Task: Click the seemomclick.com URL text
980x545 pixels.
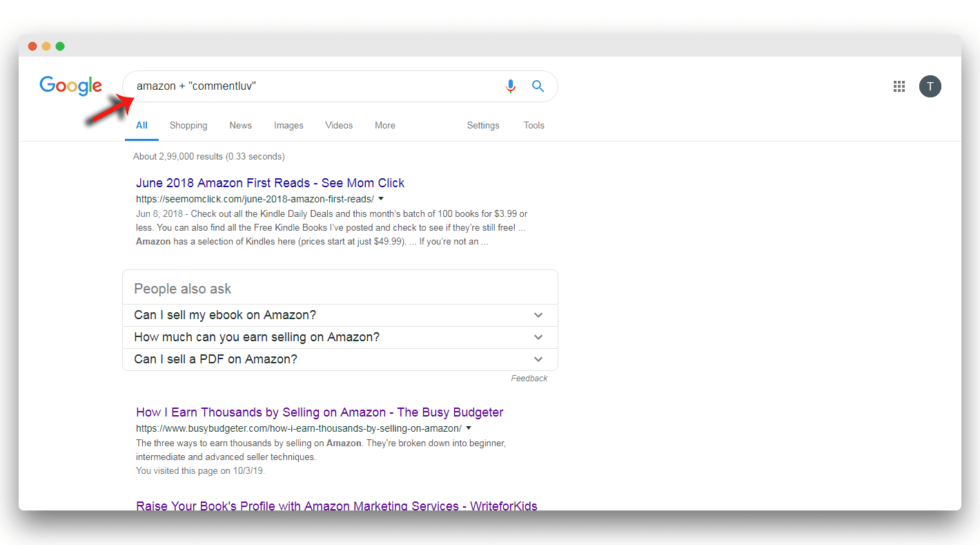Action: [255, 199]
